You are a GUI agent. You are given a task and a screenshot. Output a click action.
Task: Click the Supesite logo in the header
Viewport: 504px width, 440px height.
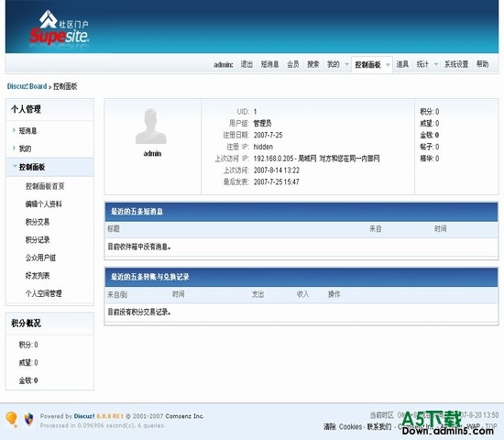point(60,27)
